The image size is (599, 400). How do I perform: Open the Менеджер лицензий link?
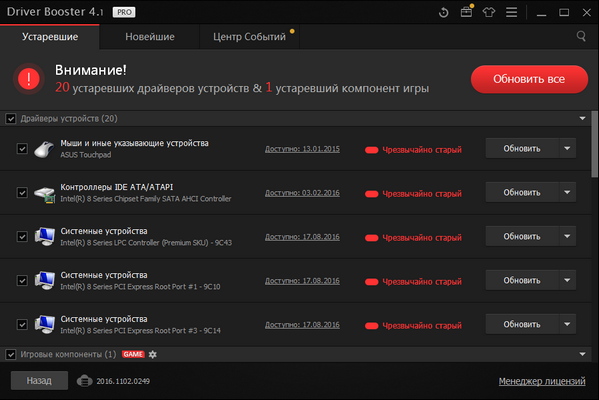point(542,381)
